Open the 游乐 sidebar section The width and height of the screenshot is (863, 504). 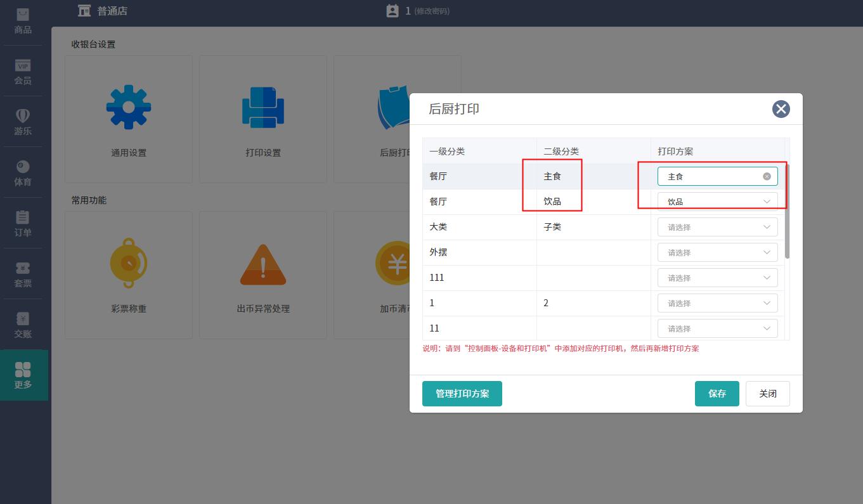click(x=23, y=122)
